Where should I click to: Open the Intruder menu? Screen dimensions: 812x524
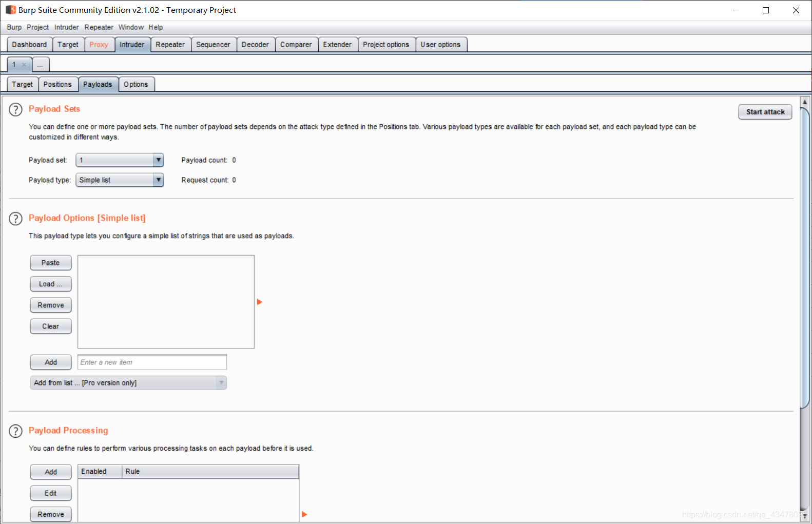[x=67, y=27]
